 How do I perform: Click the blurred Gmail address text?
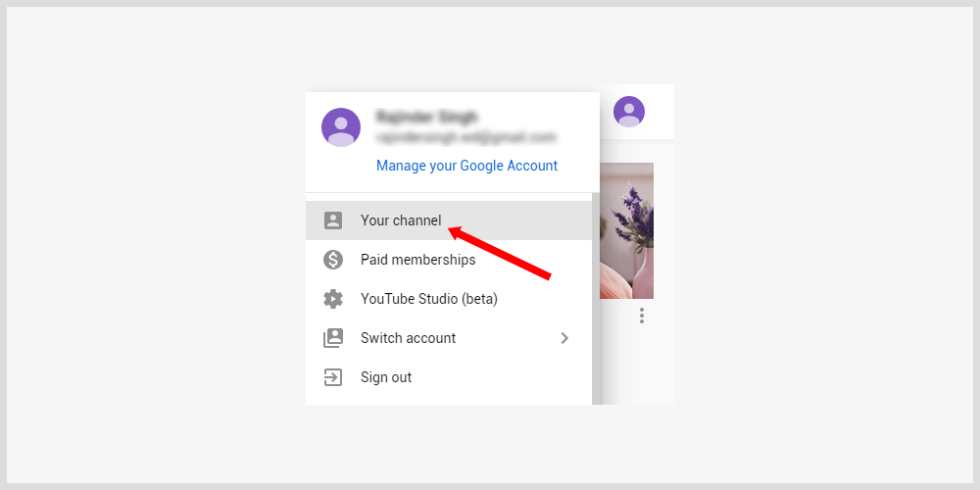[x=465, y=137]
